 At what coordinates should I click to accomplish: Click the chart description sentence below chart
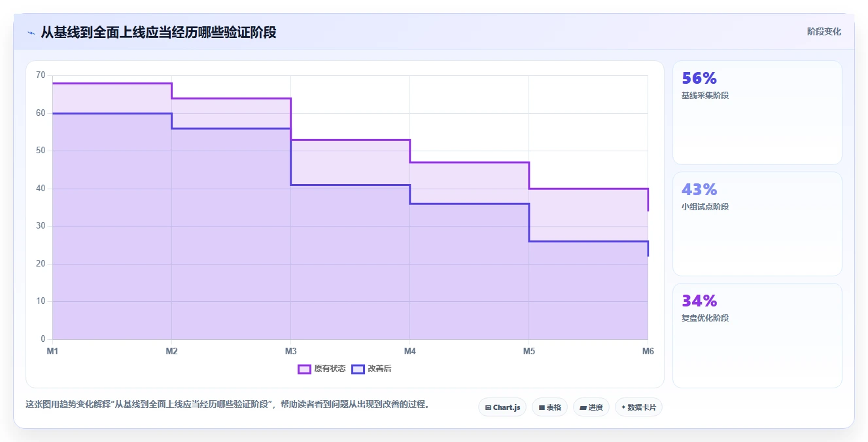(x=229, y=404)
